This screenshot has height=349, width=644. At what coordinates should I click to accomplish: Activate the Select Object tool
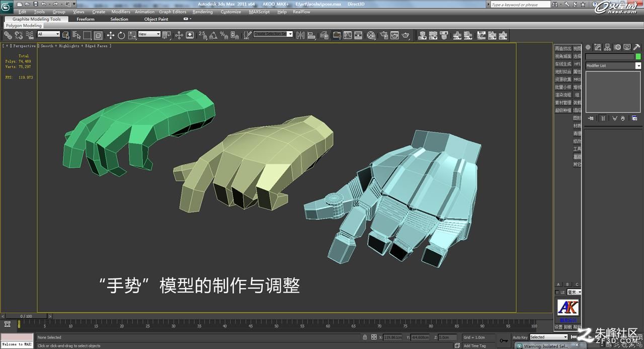click(x=65, y=35)
